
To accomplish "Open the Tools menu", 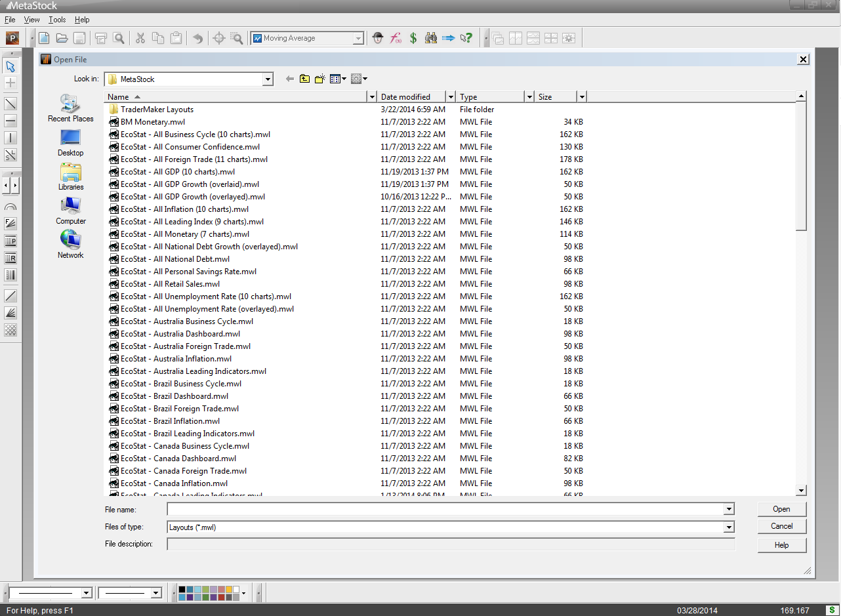I will tap(57, 20).
